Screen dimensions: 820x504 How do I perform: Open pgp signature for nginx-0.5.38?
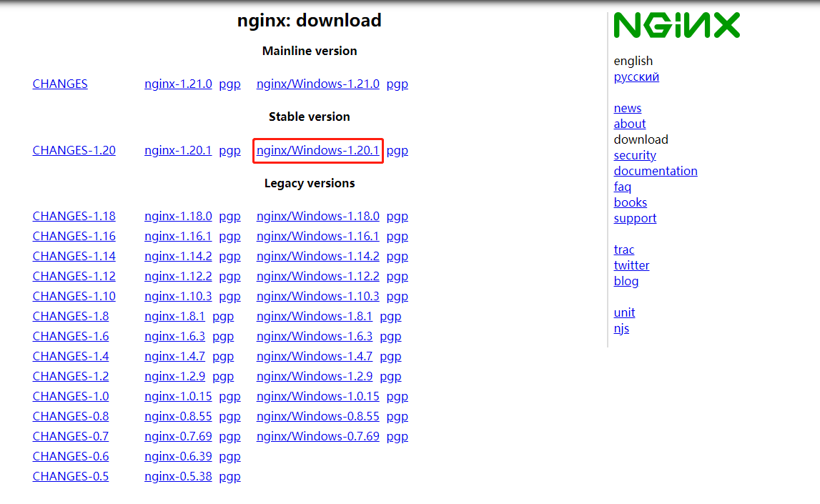pyautogui.click(x=229, y=476)
